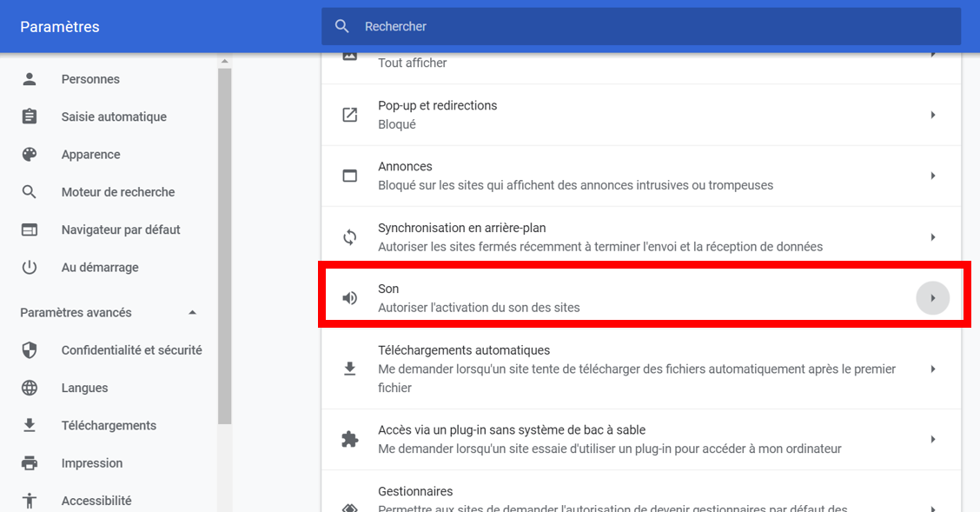Open Téléchargements in the sidebar
This screenshot has height=512, width=980.
coord(109,426)
